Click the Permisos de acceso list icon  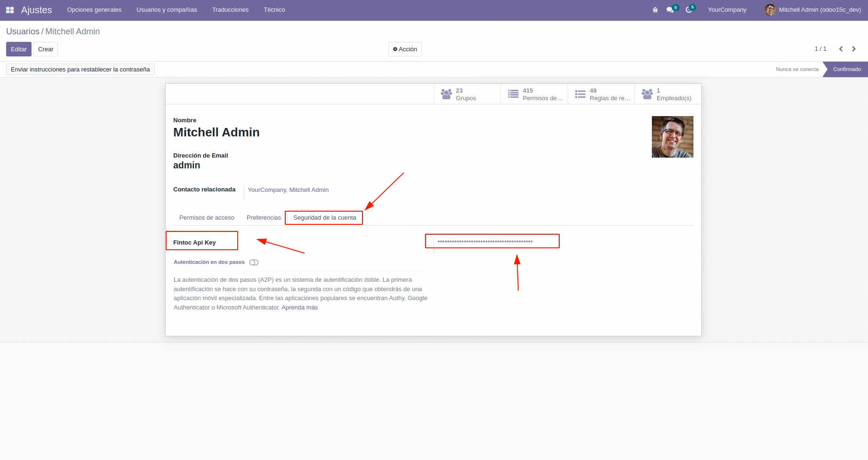click(513, 94)
